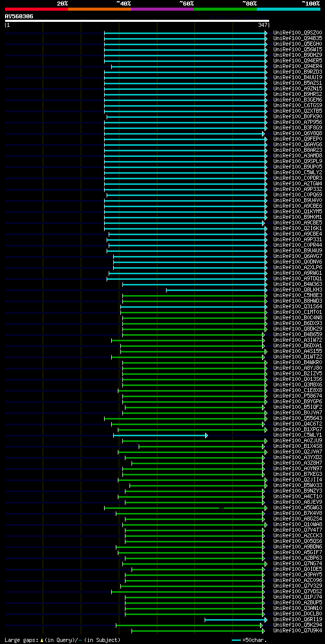The image size is (325, 644).
Task: Open hit UniRef100_A9P332
Action: [298, 189]
